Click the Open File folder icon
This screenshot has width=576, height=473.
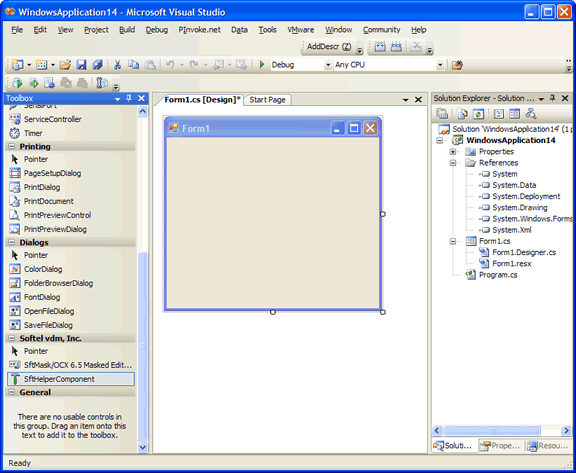pos(65,65)
